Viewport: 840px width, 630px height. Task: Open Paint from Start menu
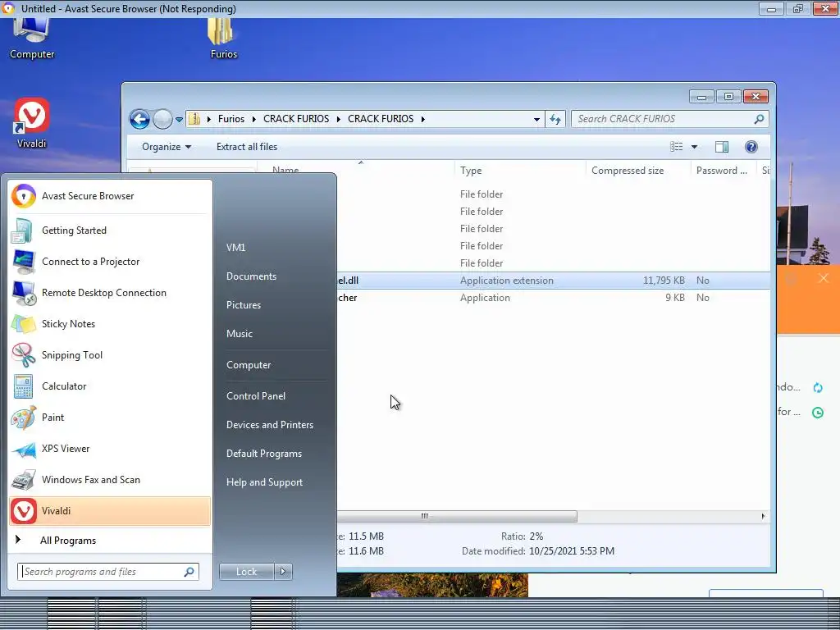coord(110,418)
